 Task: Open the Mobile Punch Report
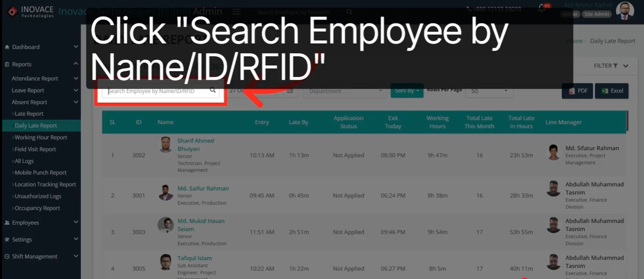40,173
